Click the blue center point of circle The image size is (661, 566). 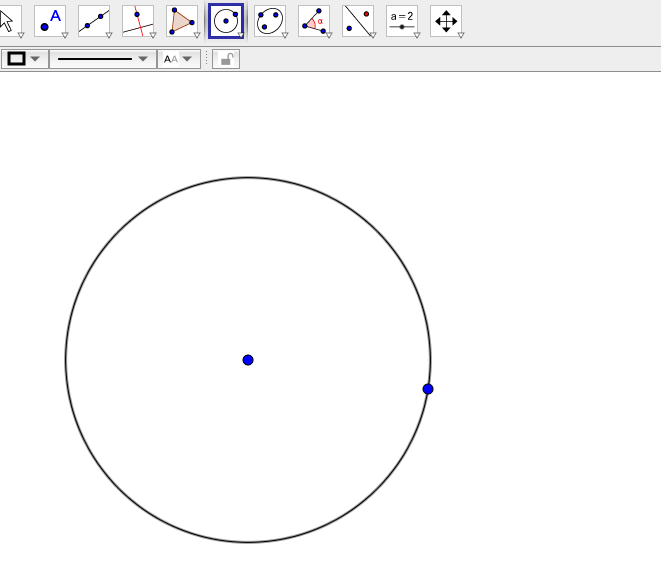point(248,360)
